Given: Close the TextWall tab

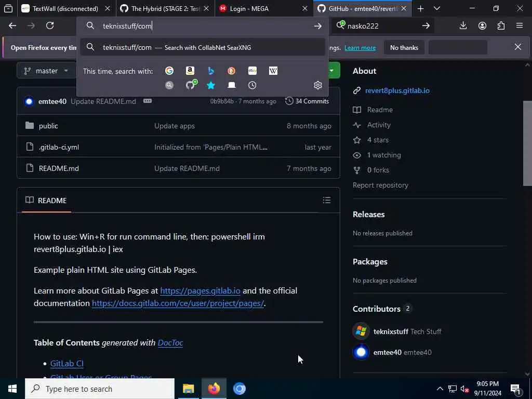Looking at the screenshot, I should [x=108, y=8].
